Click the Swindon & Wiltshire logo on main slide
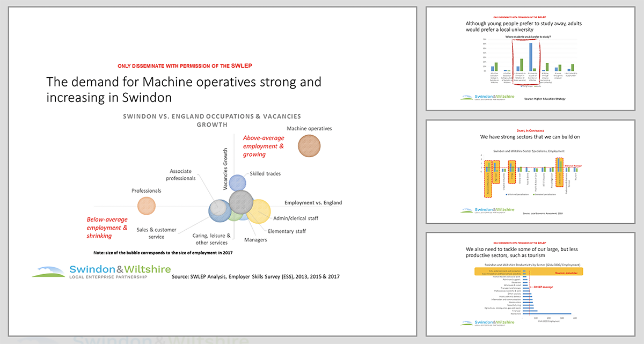Image resolution: width=644 pixels, height=344 pixels. 101,272
